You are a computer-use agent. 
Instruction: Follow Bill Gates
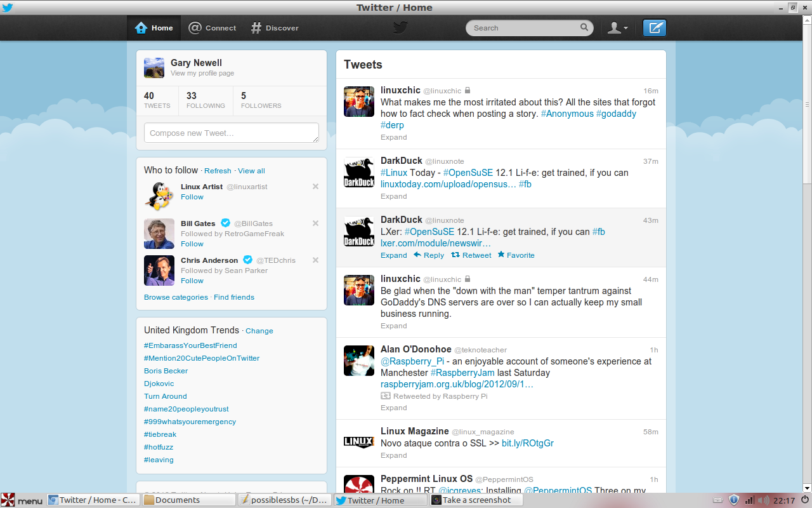click(192, 244)
